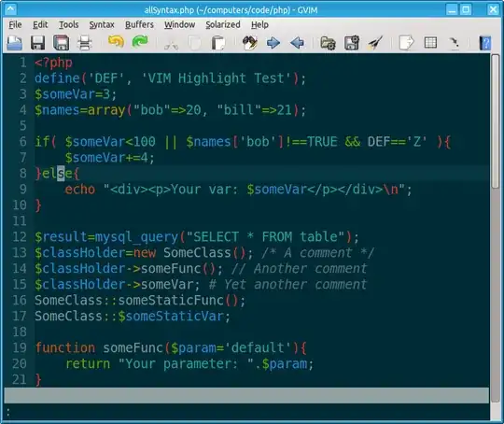Open file toolbar icon
This screenshot has height=424, width=504.
[x=14, y=43]
